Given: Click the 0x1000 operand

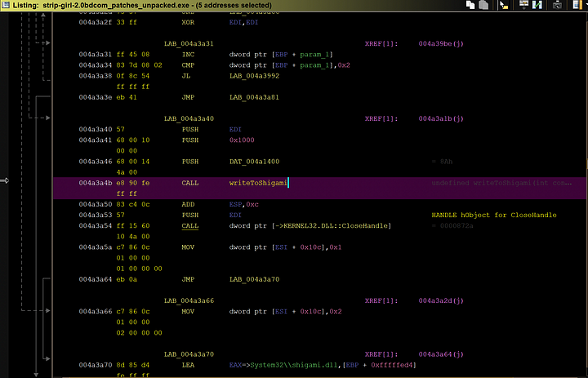Looking at the screenshot, I should click(x=242, y=140).
